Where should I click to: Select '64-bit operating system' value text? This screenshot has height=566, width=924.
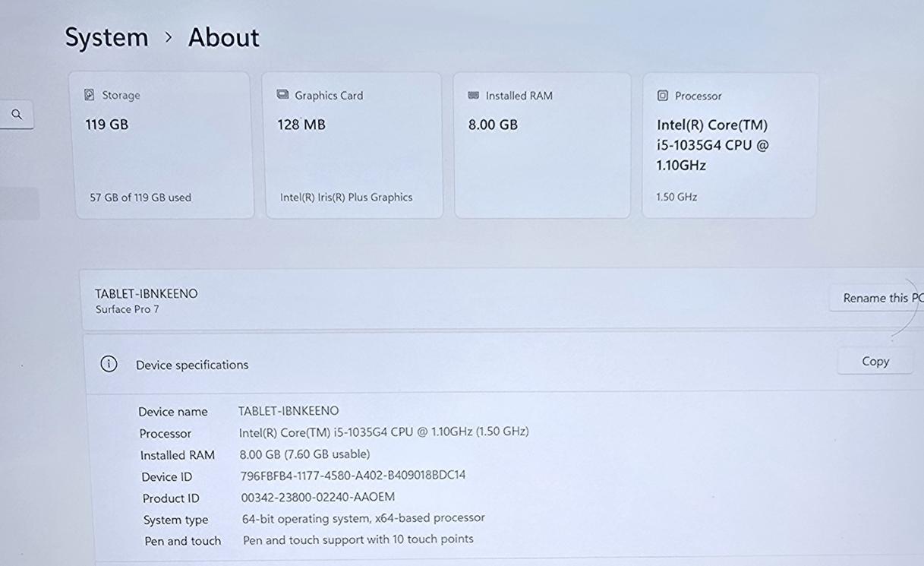[x=364, y=518]
